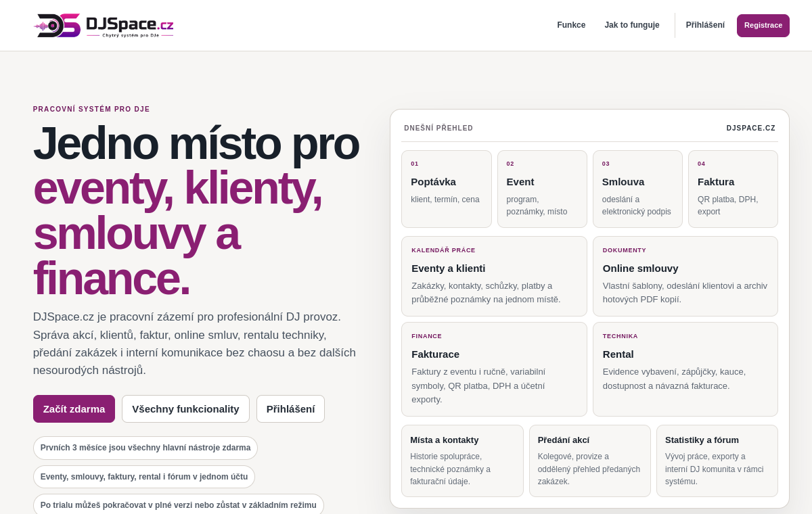
Task: Select the 04 Faktura card
Action: (733, 189)
